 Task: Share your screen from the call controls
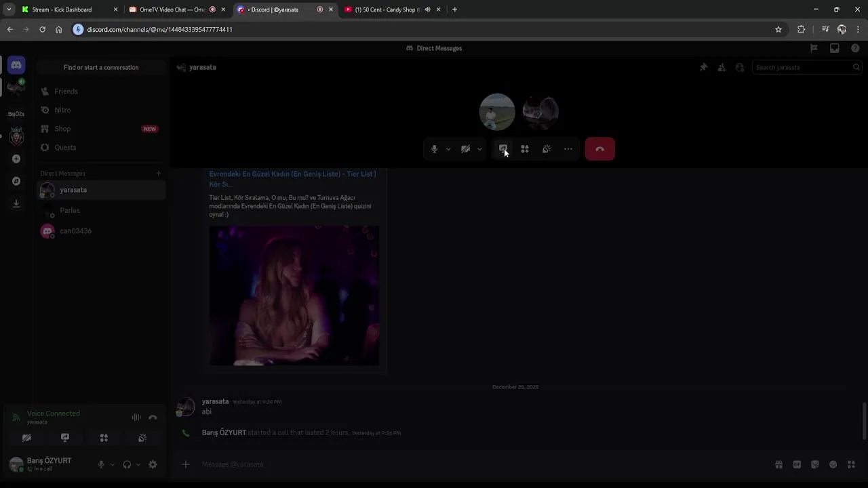503,149
